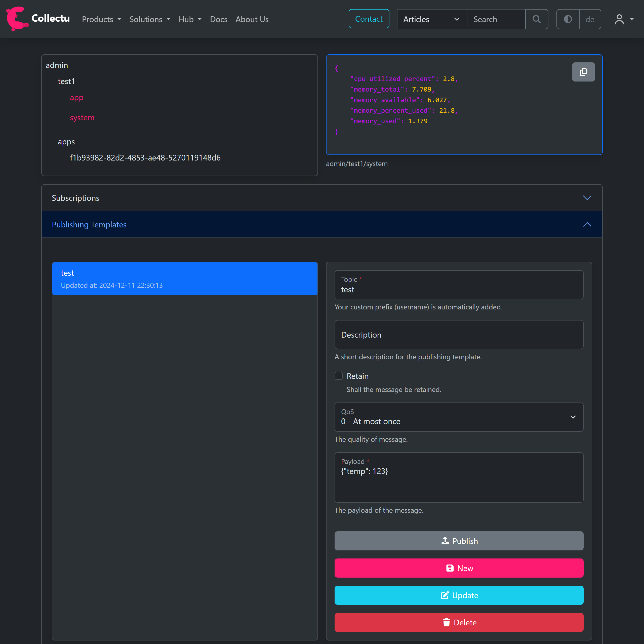This screenshot has width=644, height=644.
Task: Delete the selected template
Action: (x=459, y=622)
